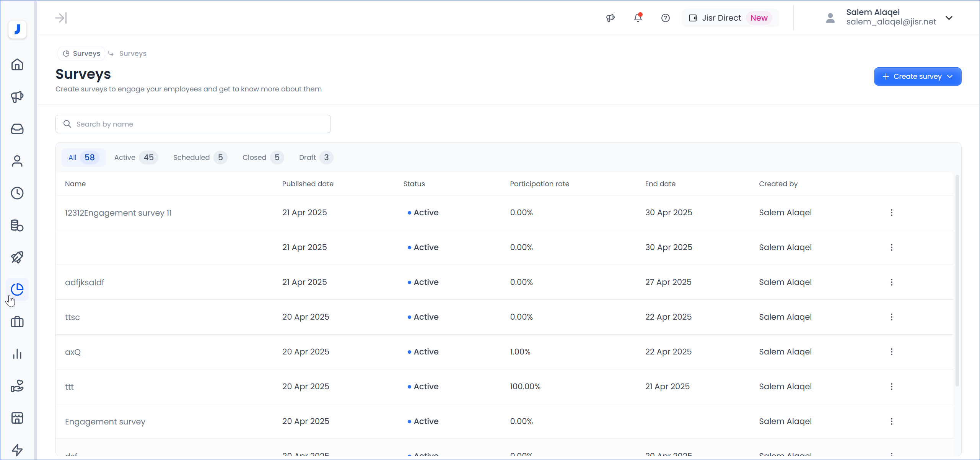Open the attendance clock icon
The width and height of the screenshot is (980, 460).
[17, 193]
